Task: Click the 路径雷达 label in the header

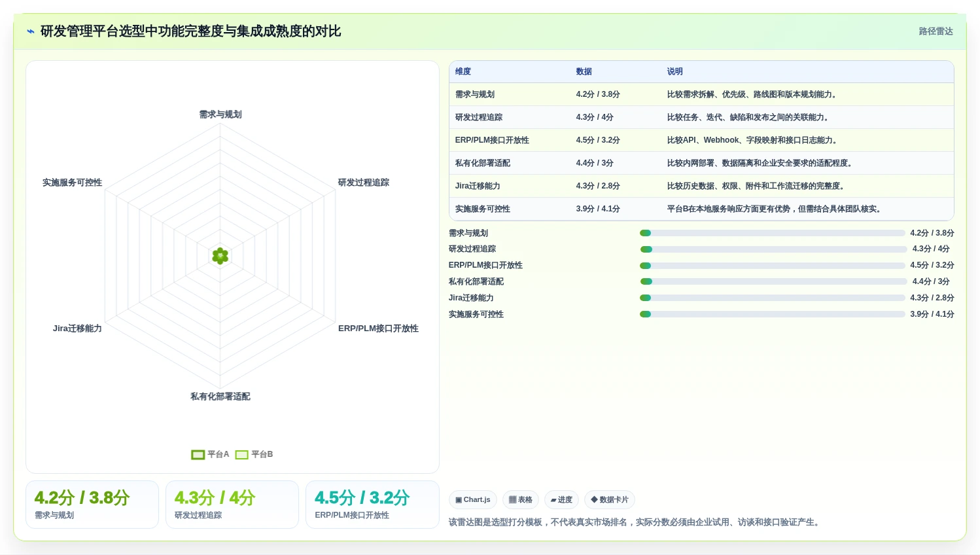Action: pyautogui.click(x=936, y=31)
